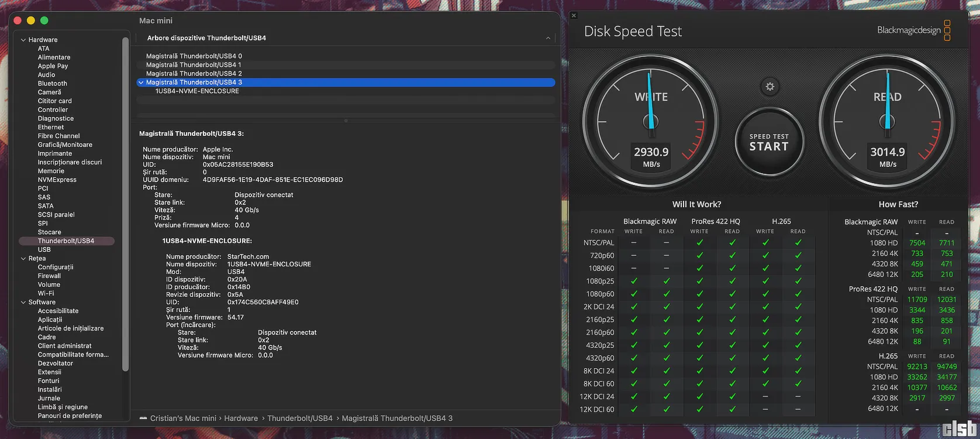Image resolution: width=980 pixels, height=439 pixels.
Task: Collapse the Hardware section in sidebar
Action: (23, 40)
